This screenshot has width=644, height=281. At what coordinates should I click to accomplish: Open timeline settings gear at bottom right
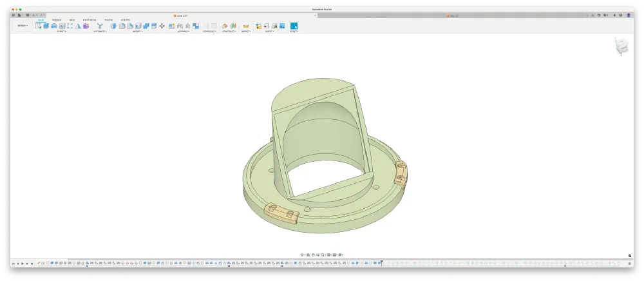630,263
